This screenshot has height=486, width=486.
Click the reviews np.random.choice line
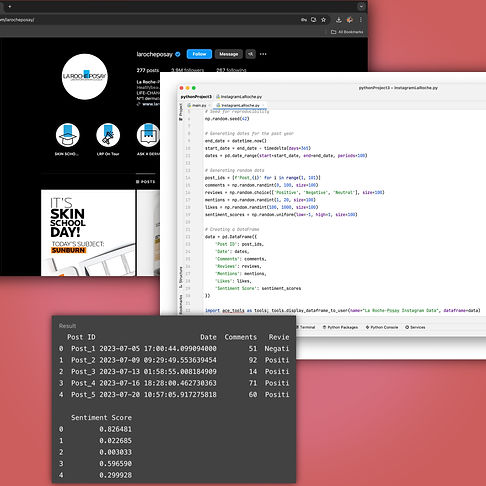pyautogui.click(x=295, y=192)
